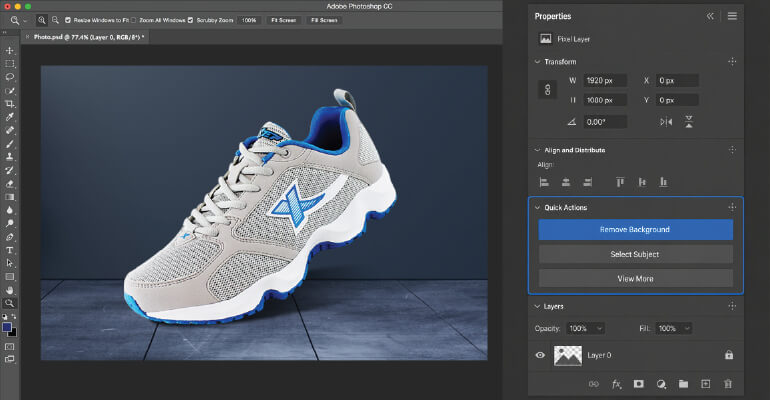770x400 pixels.
Task: Create a new layer group
Action: pyautogui.click(x=683, y=384)
